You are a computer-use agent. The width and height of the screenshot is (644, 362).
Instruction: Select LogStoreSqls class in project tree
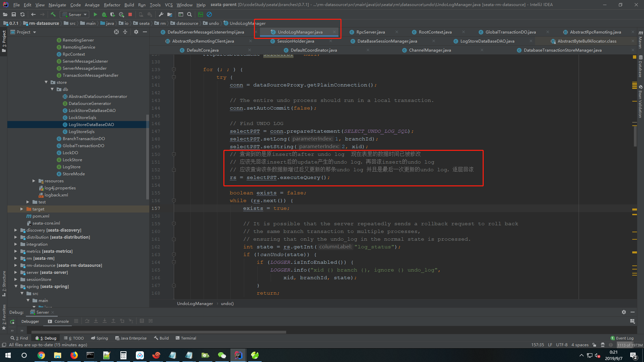pyautogui.click(x=82, y=131)
